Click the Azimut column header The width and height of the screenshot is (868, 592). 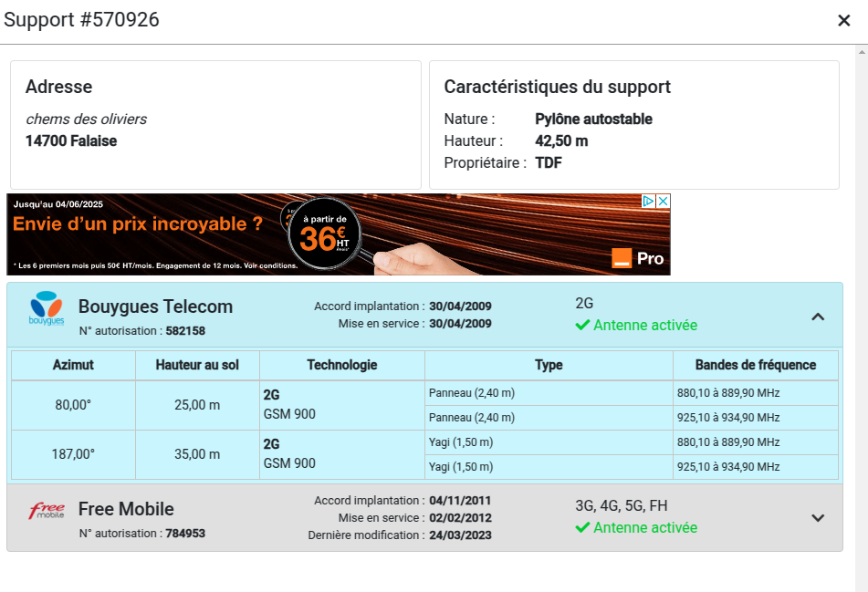pyautogui.click(x=73, y=365)
